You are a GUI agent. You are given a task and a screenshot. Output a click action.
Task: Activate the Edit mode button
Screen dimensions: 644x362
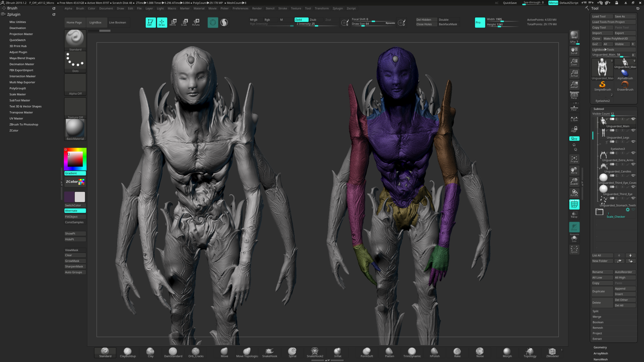pos(150,22)
